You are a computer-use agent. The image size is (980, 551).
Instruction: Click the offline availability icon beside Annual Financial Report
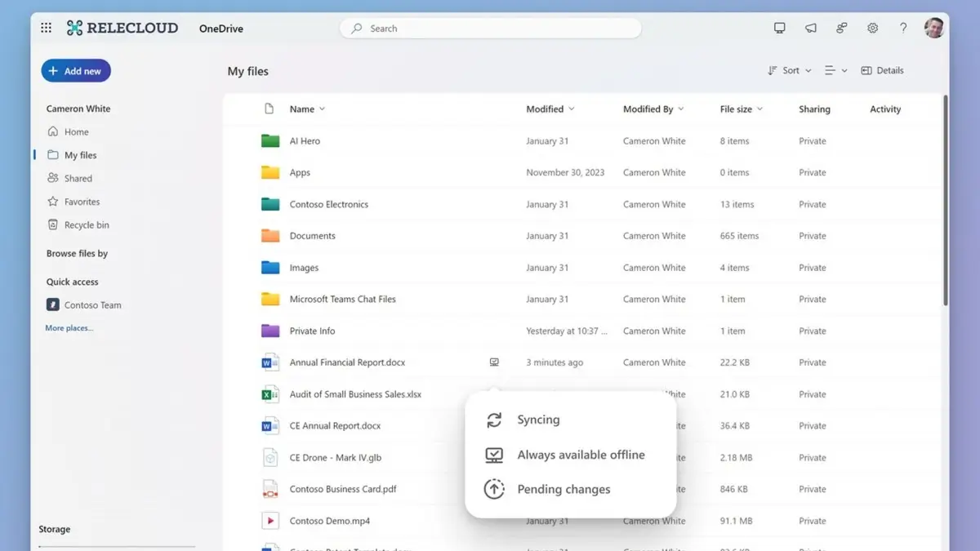point(494,362)
